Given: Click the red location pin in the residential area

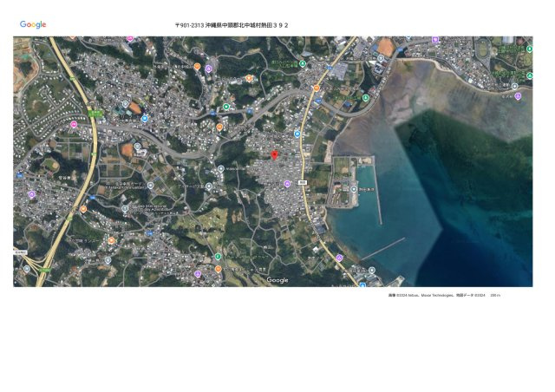Looking at the screenshot, I should (274, 155).
